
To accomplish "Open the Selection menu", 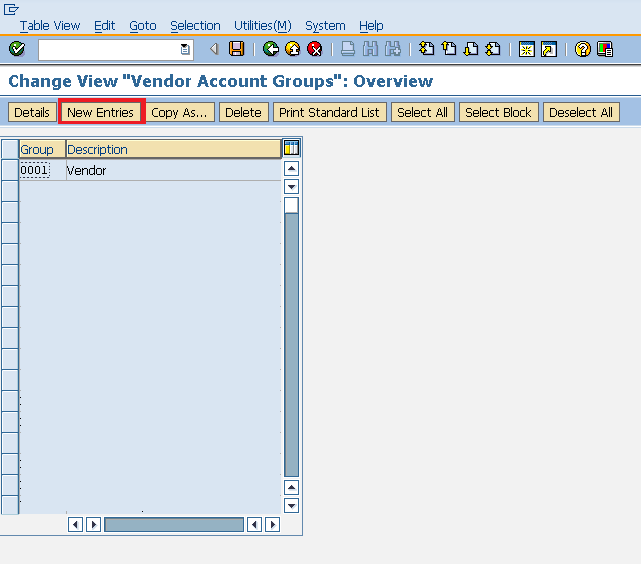I will tap(195, 26).
